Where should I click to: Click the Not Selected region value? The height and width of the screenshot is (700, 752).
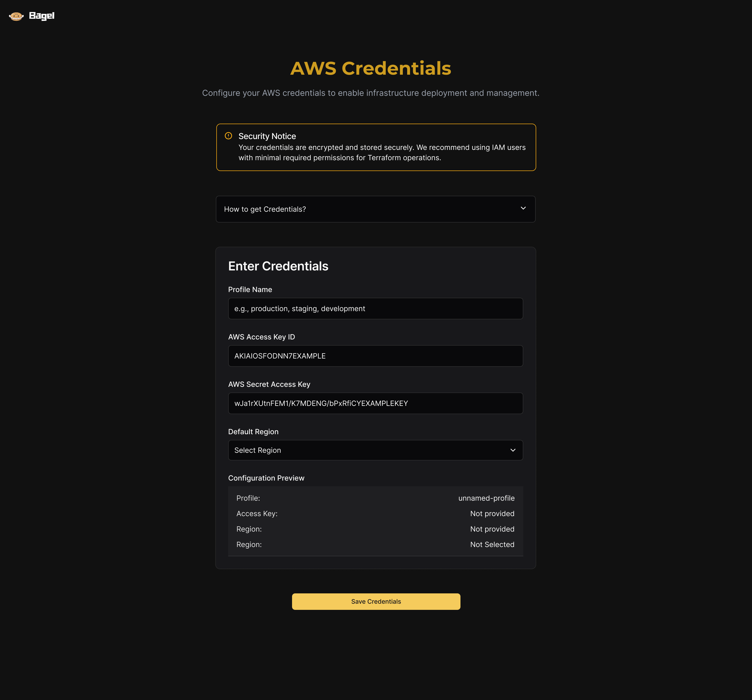(x=492, y=544)
